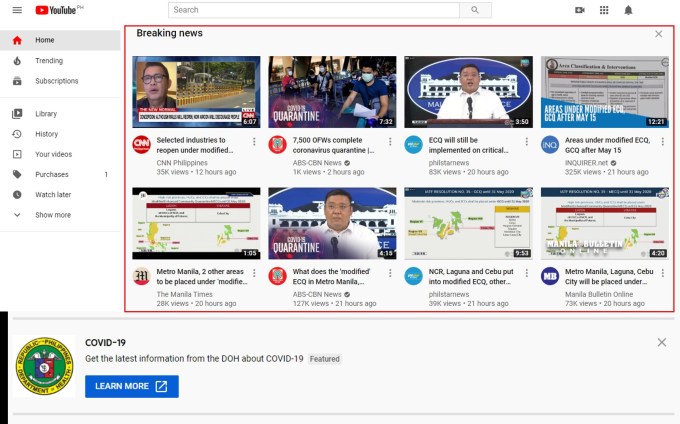Open ABS-CBN avatar beside What does the 'modified' video
680x424 pixels.
click(x=278, y=276)
